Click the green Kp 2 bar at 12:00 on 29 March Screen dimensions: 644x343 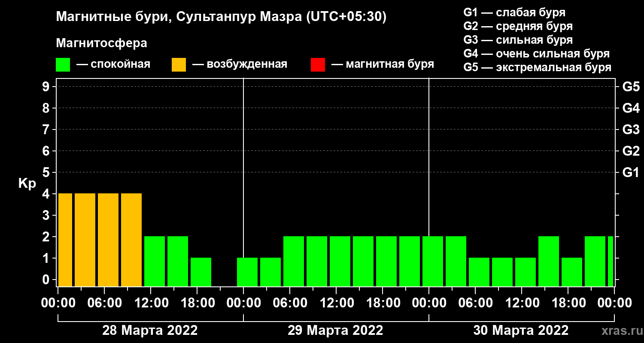(340, 261)
